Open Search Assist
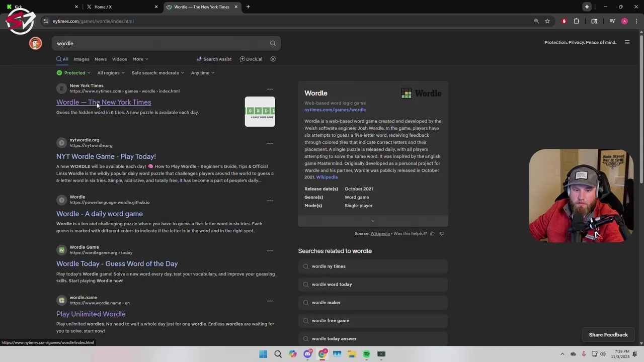The height and width of the screenshot is (362, 644). click(x=214, y=59)
